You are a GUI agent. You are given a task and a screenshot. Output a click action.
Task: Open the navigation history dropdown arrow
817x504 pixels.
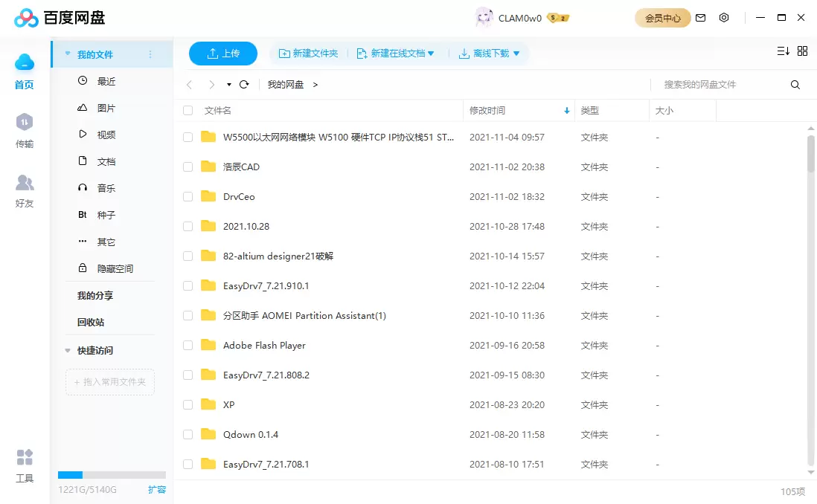[x=228, y=84]
